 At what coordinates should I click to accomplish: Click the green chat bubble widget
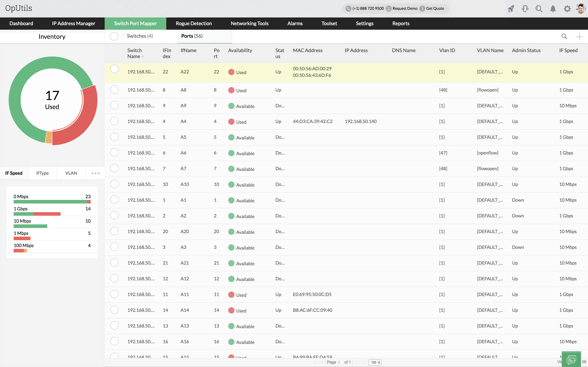[571, 359]
